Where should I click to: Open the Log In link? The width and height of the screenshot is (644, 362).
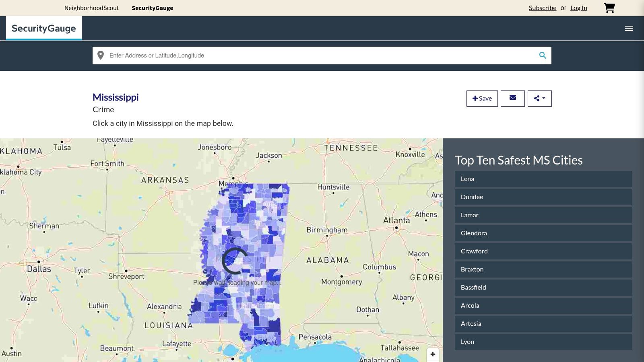pos(579,8)
